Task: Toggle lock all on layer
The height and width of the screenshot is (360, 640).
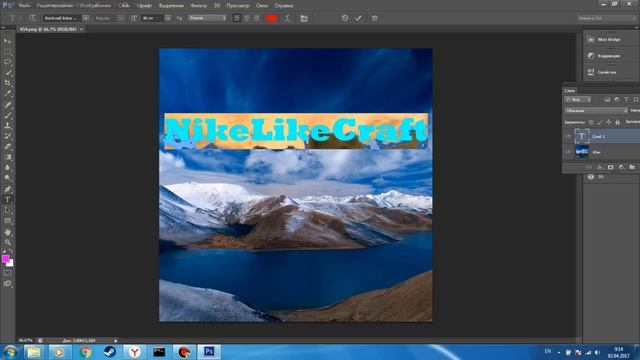Action: point(618,122)
